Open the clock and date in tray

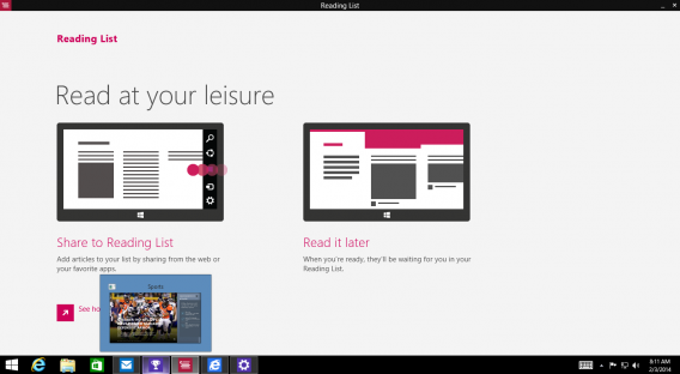point(660,365)
